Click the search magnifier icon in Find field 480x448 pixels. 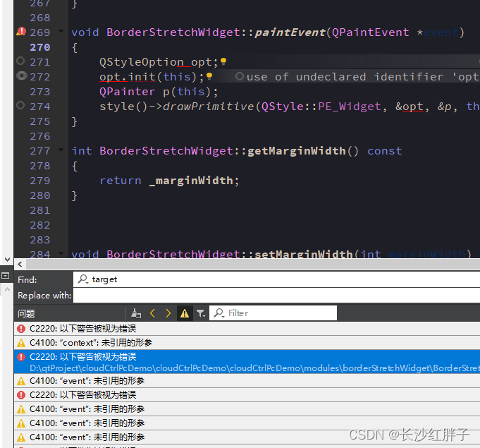(x=82, y=279)
